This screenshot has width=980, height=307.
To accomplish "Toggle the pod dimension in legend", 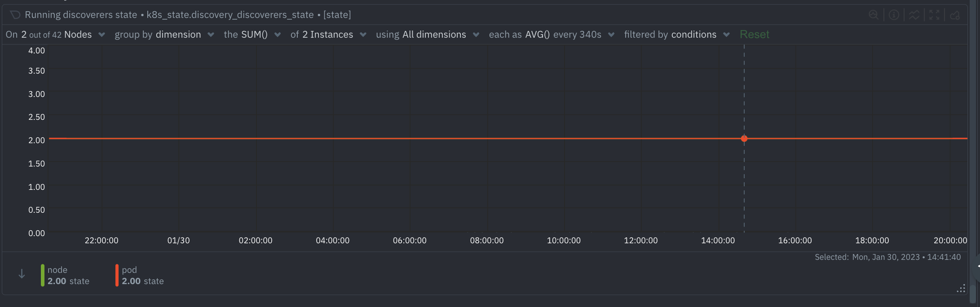I will 142,275.
